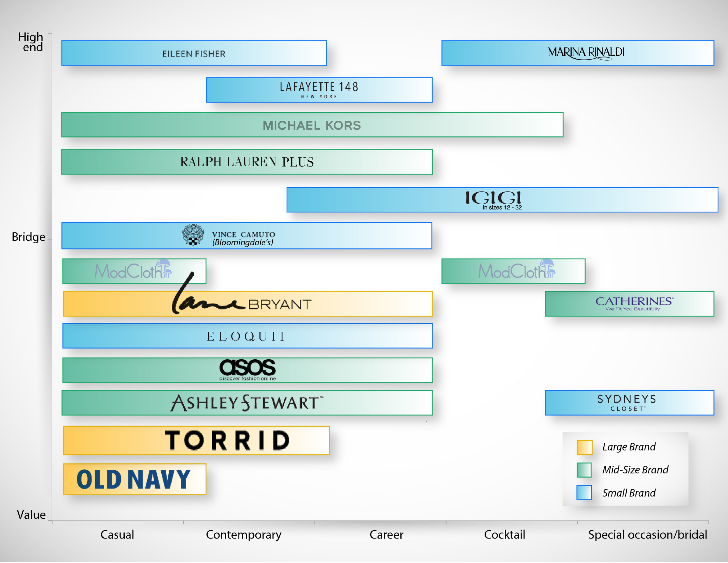Click the Ralph Lauren Plus bar
728x563 pixels.
pos(247,162)
